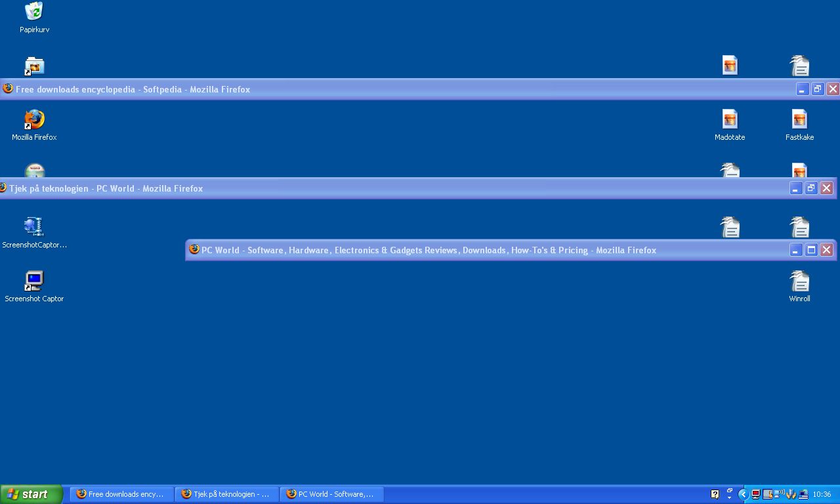Image resolution: width=840 pixels, height=504 pixels.
Task: Select the Madotate desktop file icon
Action: (x=730, y=125)
